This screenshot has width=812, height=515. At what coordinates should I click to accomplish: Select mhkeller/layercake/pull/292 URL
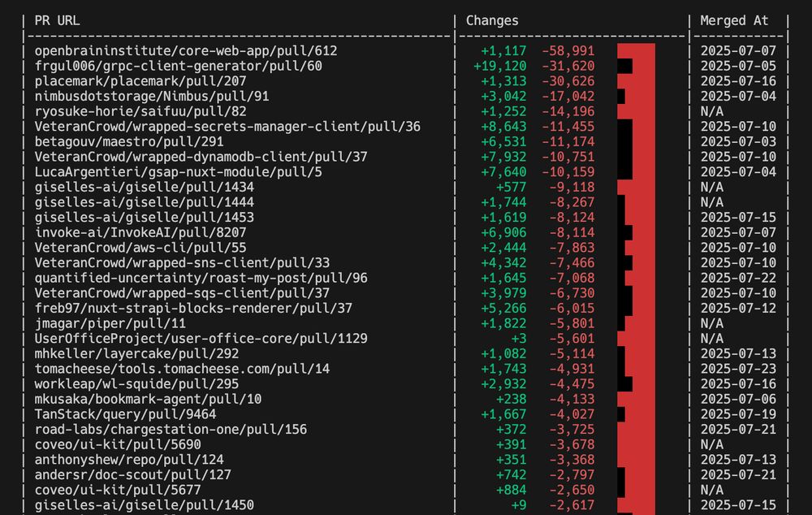coord(136,353)
